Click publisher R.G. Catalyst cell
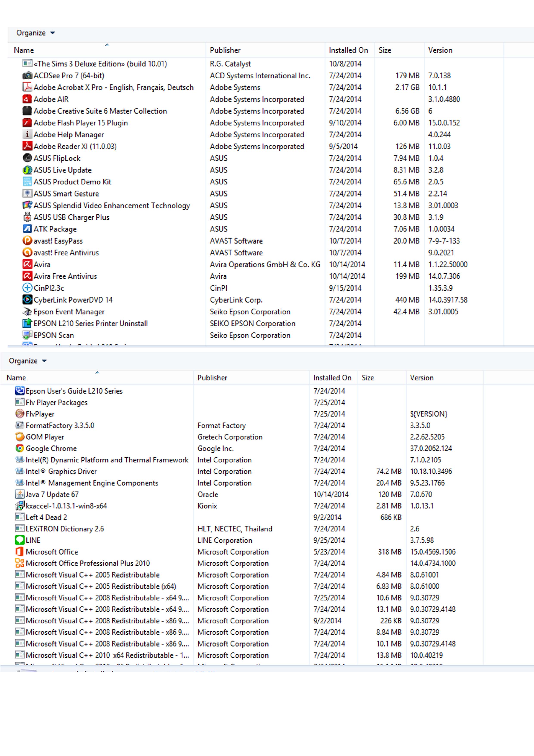The height and width of the screenshot is (756, 534). pos(230,64)
